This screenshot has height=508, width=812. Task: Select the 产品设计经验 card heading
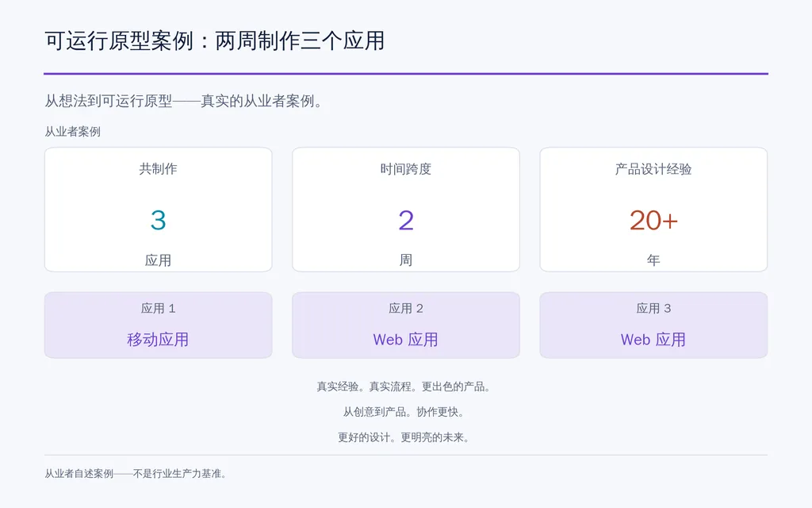coord(653,169)
